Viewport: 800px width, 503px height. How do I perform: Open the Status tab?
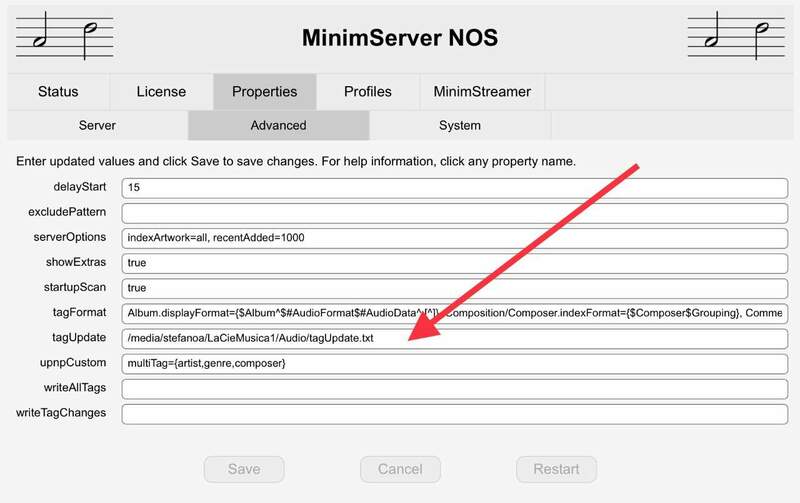pos(58,92)
